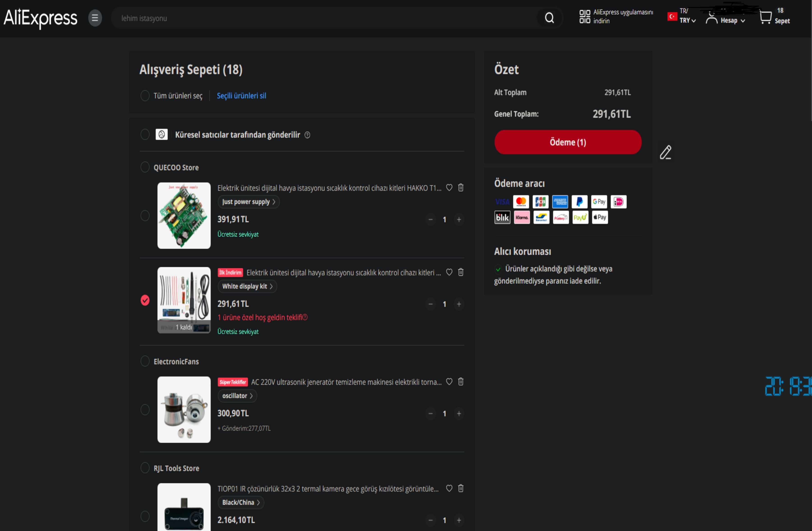Screen dimensions: 812x531
Task: Select the QUECOO Store checkbox
Action: 145,167
